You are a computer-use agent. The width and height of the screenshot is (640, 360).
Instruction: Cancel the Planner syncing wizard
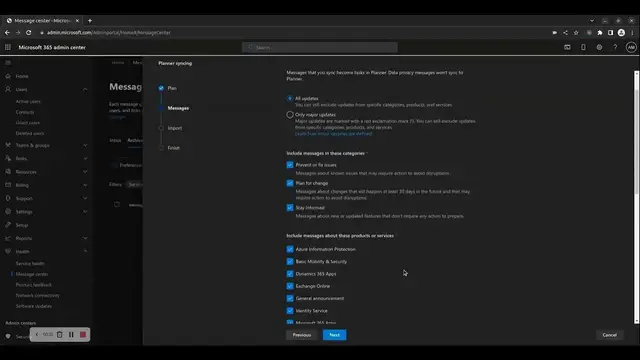point(609,335)
